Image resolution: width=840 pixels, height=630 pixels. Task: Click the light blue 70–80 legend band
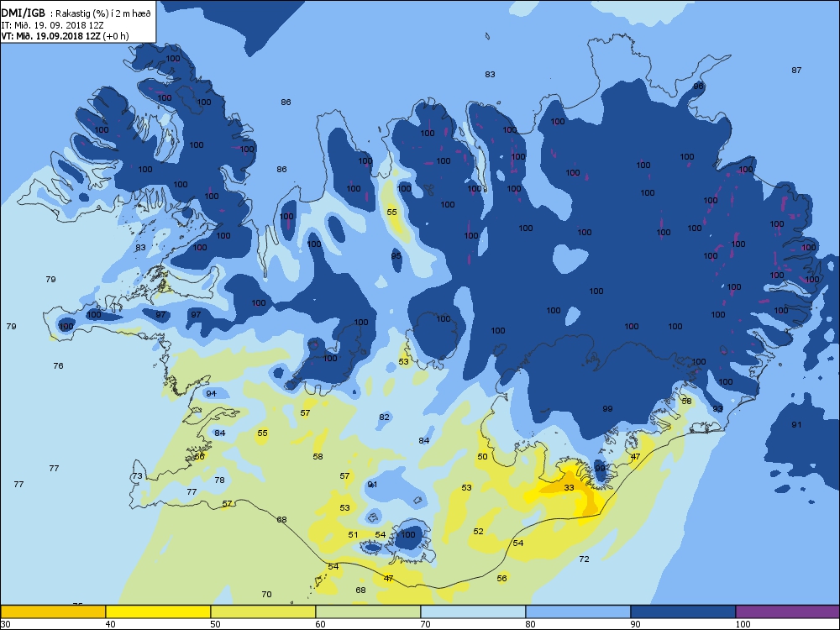pyautogui.click(x=473, y=612)
